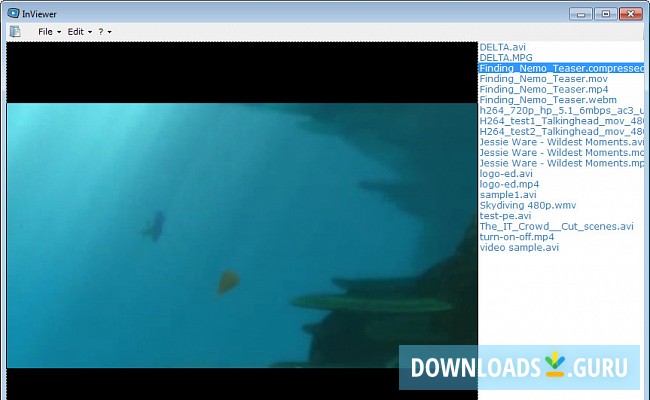Select Skydiving 480p.wmv
650x400 pixels.
(528, 205)
